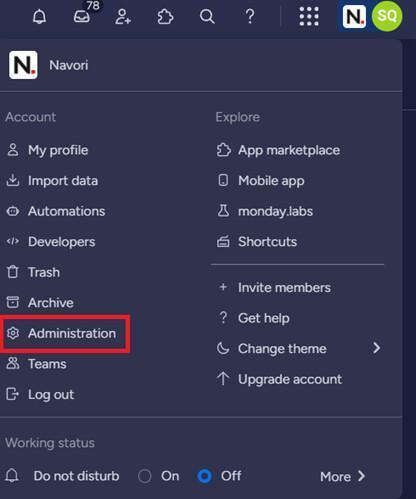Select the Do not disturb Off radio button
The image size is (416, 499).
point(204,476)
